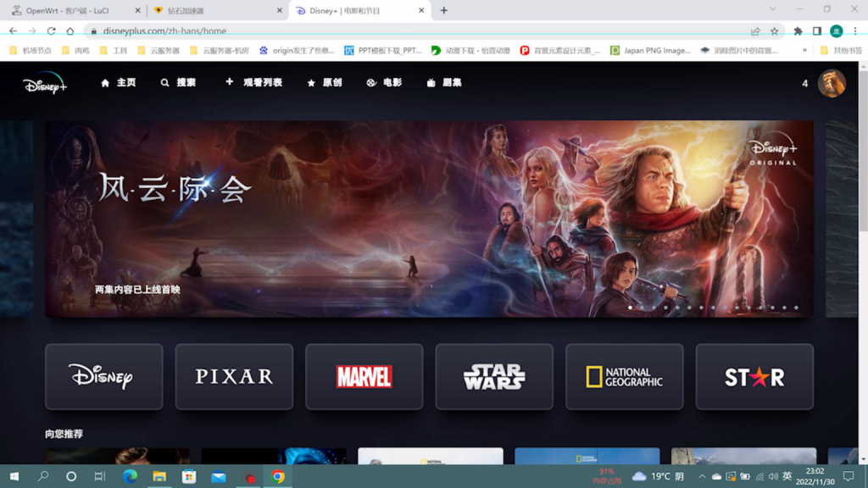Click the Chrome icon on the taskbar
The width and height of the screenshot is (868, 488).
pos(278,476)
